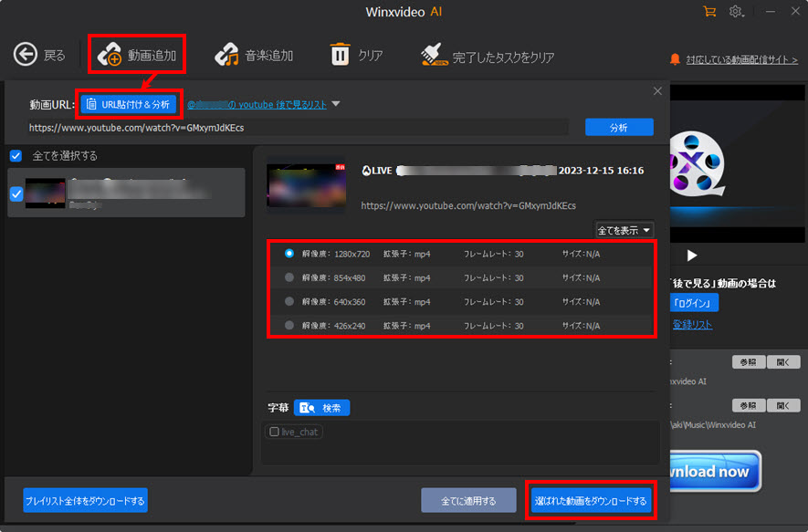Click the play button under preview
Screen dimensions: 808x532
click(x=692, y=256)
